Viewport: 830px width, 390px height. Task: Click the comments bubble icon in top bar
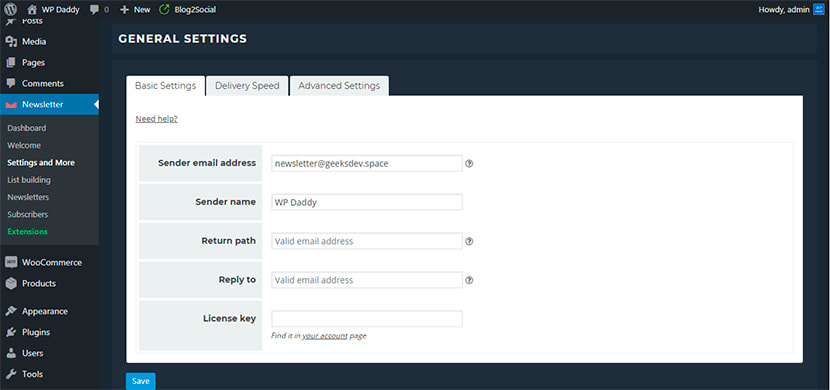pyautogui.click(x=94, y=9)
